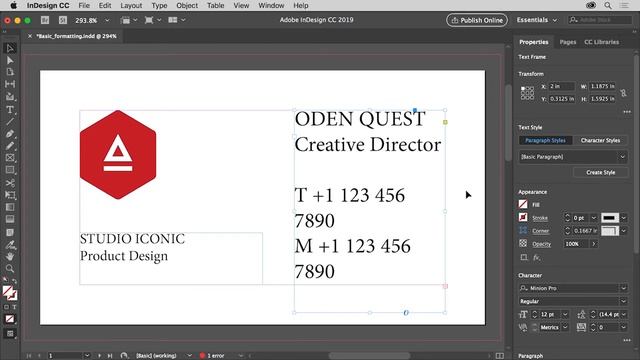The width and height of the screenshot is (640, 360).
Task: Toggle constrain width and height proportions
Action: (x=624, y=93)
